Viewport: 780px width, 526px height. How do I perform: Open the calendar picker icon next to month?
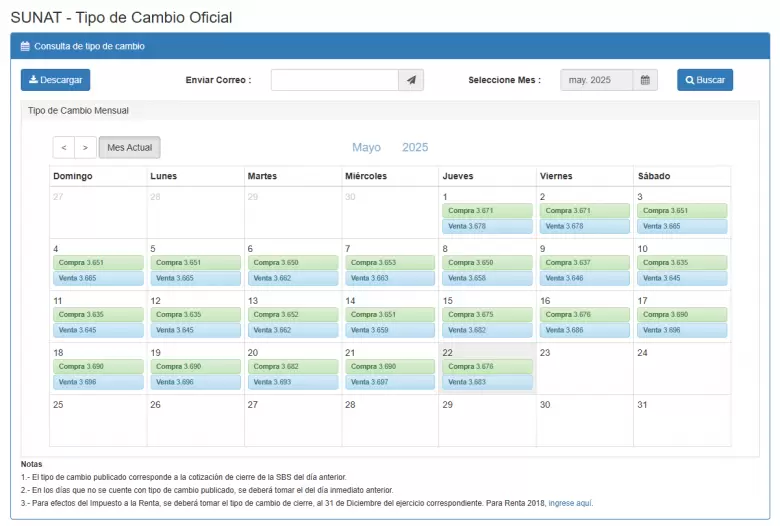point(645,80)
